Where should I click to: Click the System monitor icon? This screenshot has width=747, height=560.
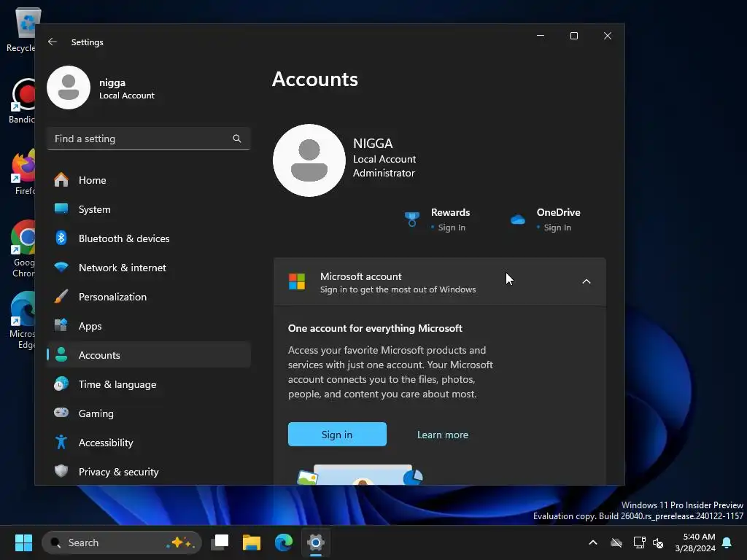click(x=61, y=209)
